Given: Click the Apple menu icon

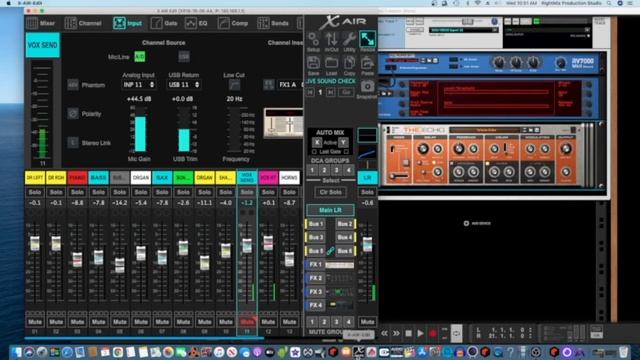Looking at the screenshot, I should pos(8,3).
